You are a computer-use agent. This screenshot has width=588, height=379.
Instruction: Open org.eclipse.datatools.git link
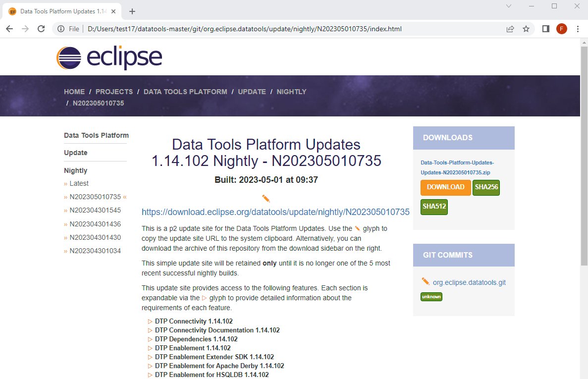(x=469, y=283)
